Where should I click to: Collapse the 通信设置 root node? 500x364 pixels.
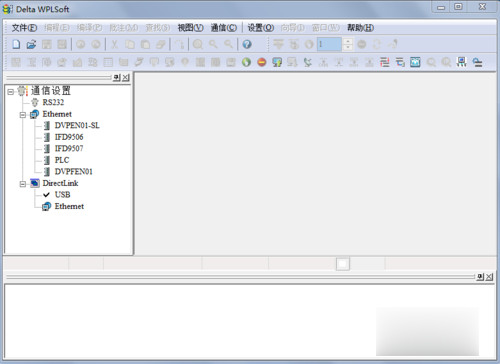click(10, 91)
